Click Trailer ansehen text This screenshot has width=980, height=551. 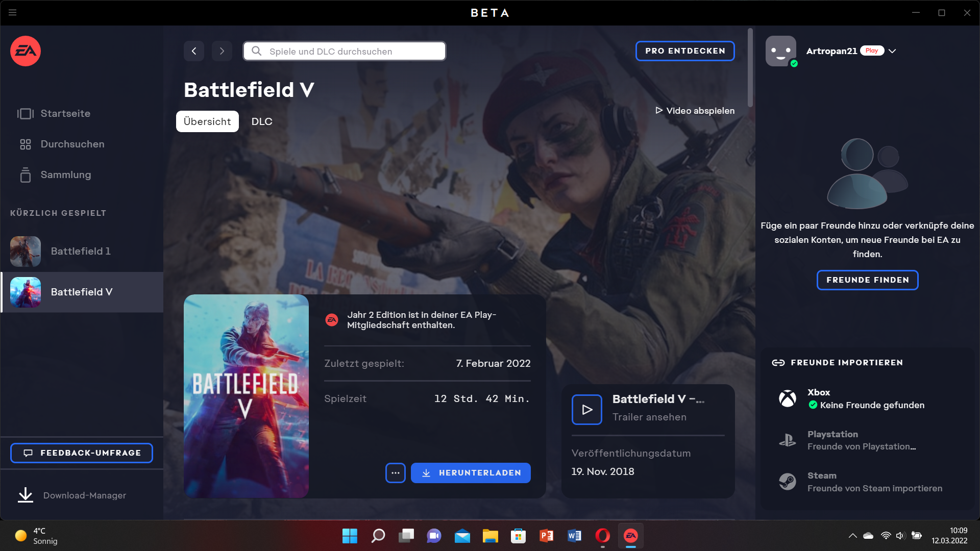[x=649, y=417]
